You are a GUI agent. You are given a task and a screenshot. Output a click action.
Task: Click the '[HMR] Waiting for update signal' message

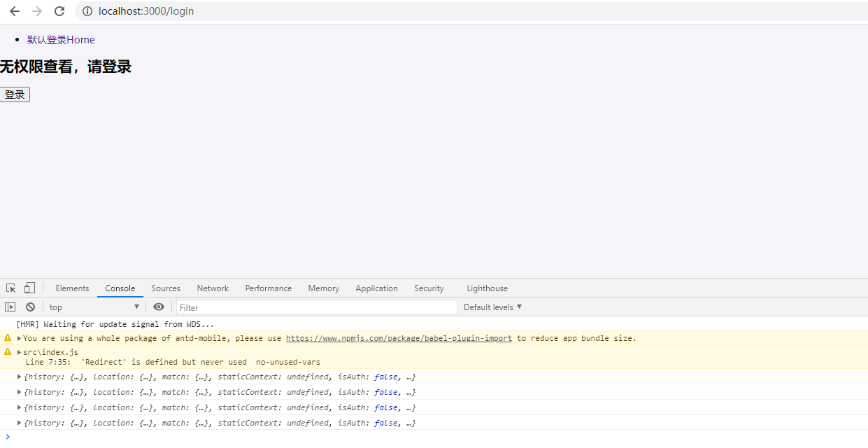click(115, 324)
